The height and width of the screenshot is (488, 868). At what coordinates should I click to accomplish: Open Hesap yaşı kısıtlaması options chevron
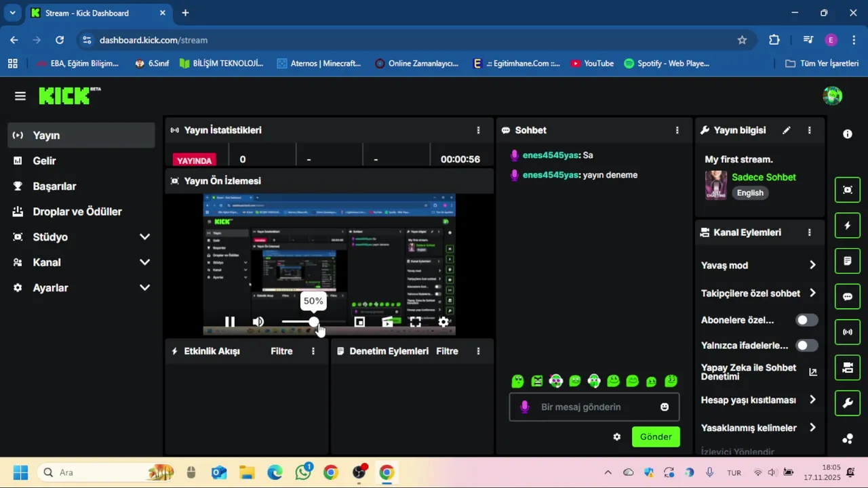812,400
